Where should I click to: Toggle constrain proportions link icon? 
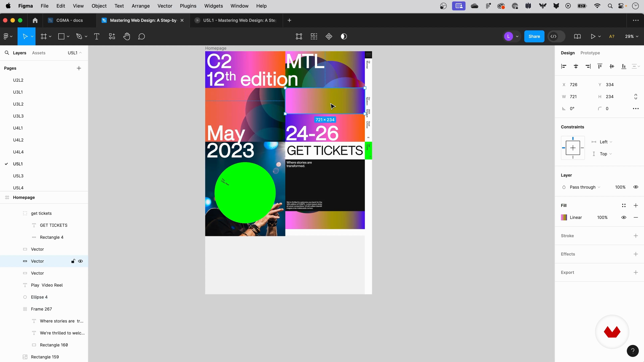(x=636, y=96)
